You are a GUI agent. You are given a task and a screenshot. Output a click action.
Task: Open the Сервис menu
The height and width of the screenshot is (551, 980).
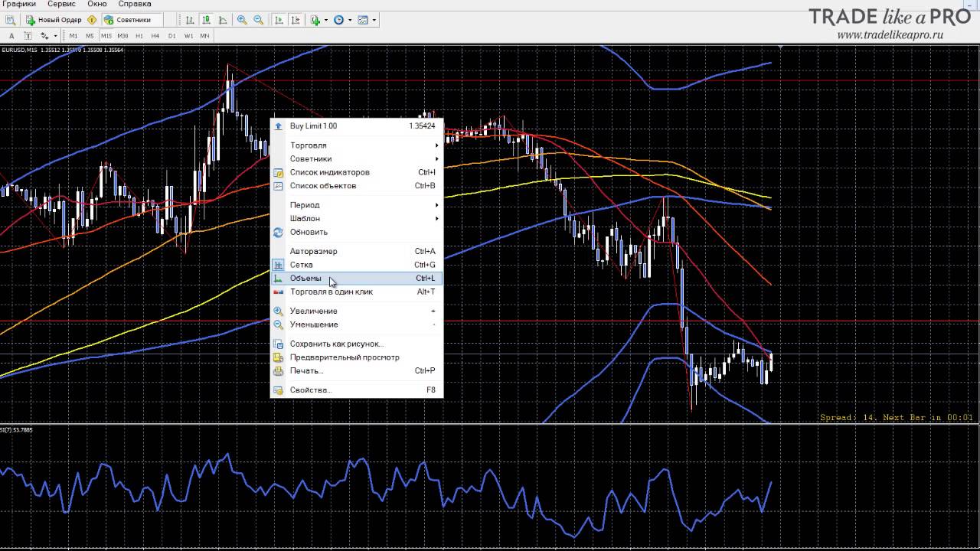click(61, 4)
